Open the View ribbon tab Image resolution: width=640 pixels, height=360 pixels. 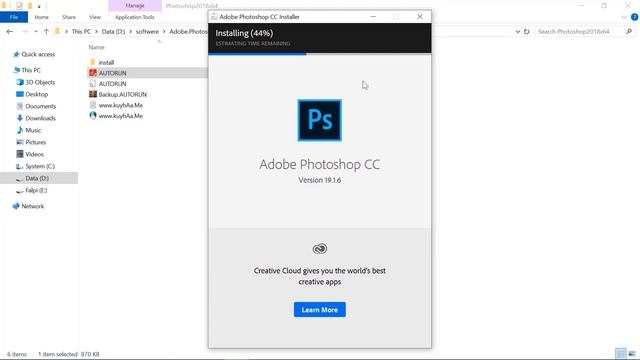95,17
